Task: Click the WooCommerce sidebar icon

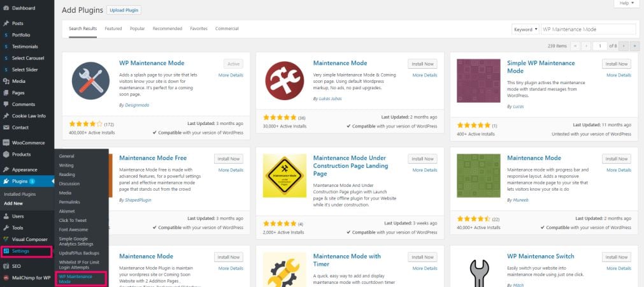Action: 6,143
